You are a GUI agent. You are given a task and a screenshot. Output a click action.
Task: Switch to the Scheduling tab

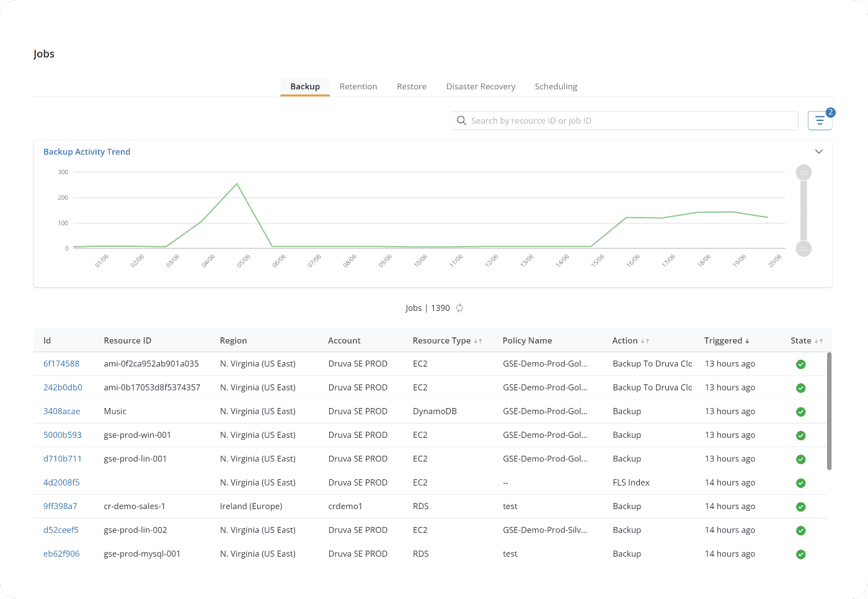(556, 86)
